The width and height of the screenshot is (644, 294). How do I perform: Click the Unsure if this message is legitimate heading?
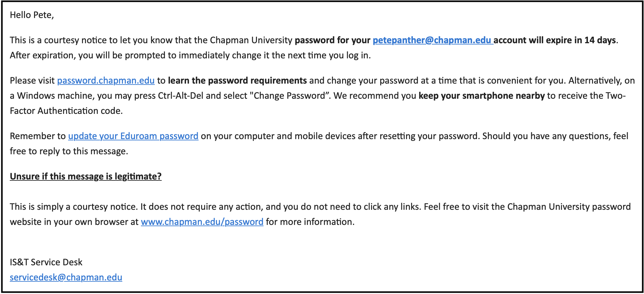pos(86,177)
